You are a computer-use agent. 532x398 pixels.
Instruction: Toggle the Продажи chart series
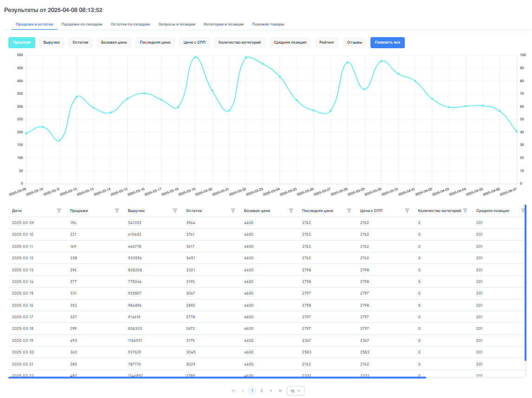tap(22, 43)
